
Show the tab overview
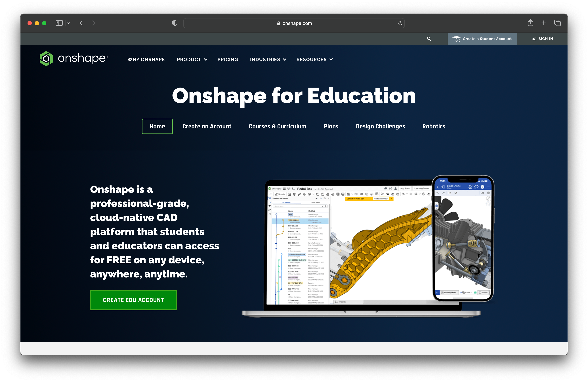click(x=558, y=23)
